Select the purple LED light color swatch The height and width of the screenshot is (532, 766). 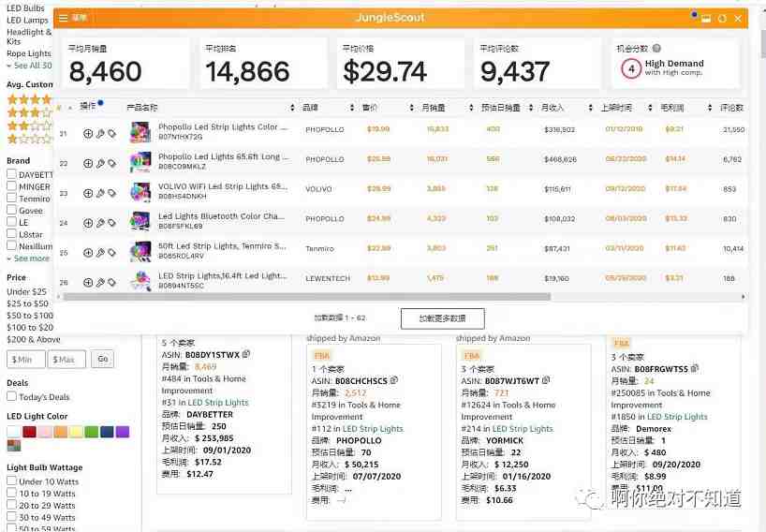[x=123, y=432]
